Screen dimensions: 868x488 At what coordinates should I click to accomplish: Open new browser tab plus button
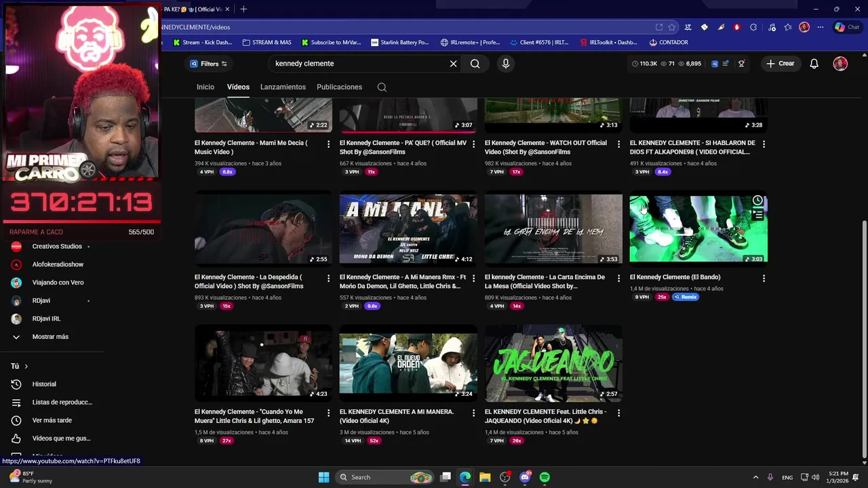point(243,9)
